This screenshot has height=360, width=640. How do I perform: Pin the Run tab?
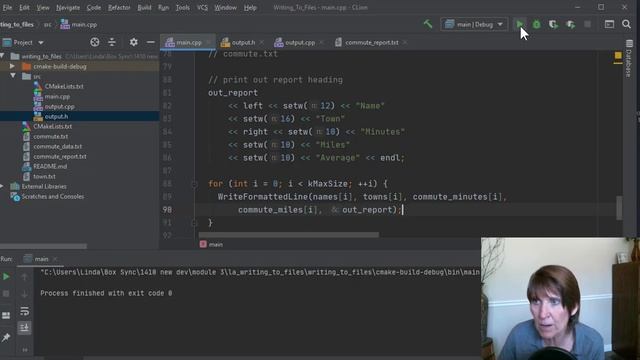[6, 337]
